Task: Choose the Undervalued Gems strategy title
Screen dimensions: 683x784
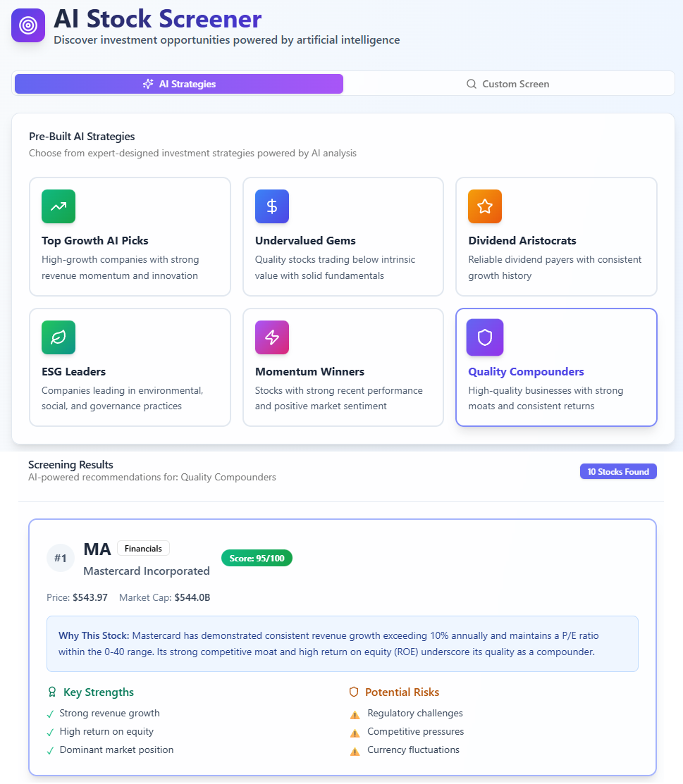Action: point(305,240)
